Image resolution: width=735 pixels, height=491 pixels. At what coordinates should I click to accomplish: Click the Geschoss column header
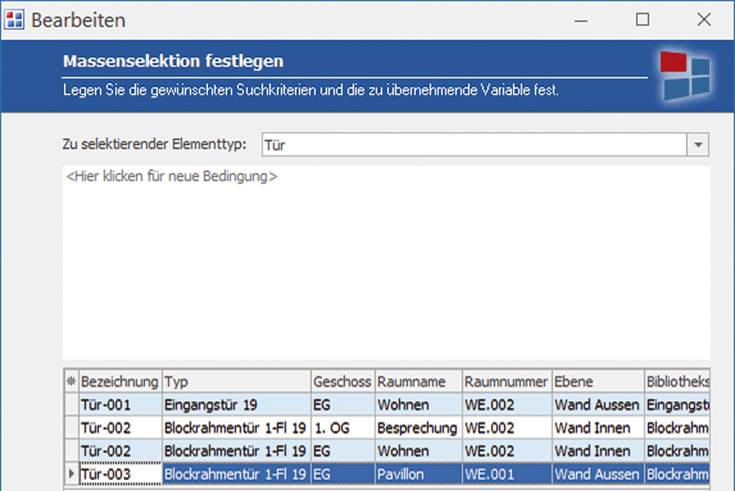coord(341,382)
